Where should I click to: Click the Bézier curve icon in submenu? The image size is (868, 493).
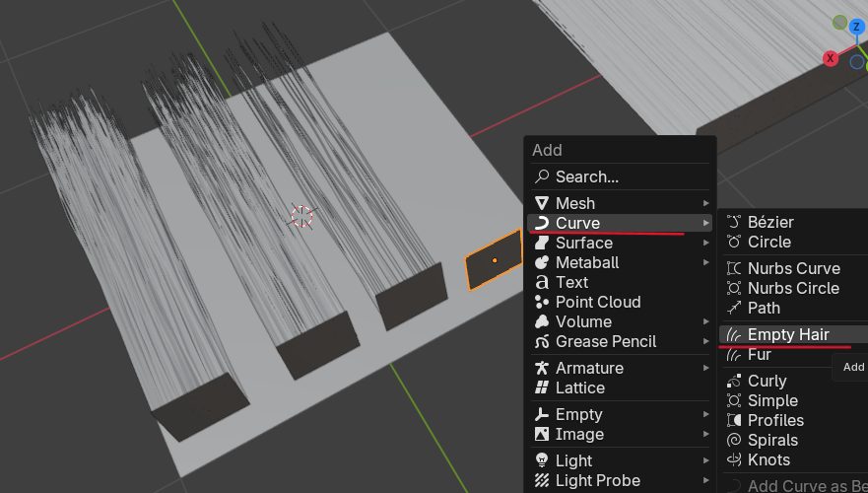pos(733,223)
